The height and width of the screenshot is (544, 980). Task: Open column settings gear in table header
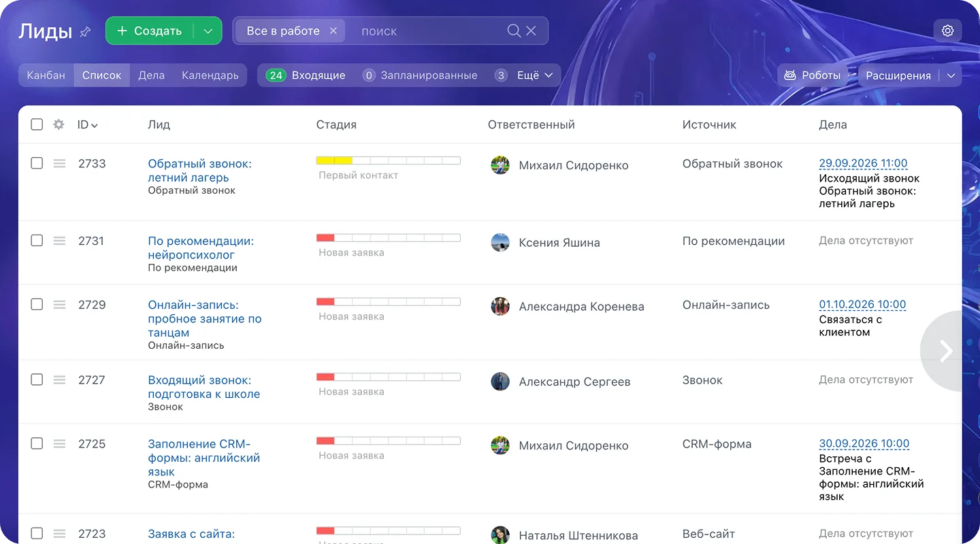coord(59,124)
